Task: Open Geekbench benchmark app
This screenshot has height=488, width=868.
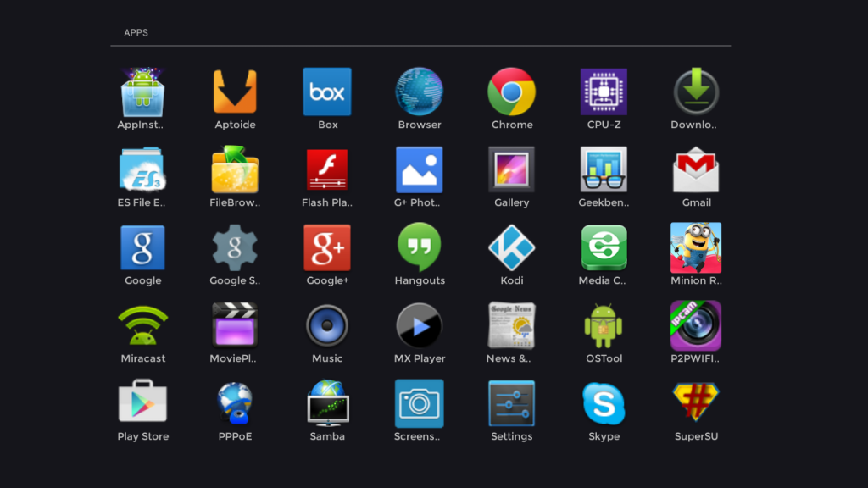Action: tap(604, 169)
